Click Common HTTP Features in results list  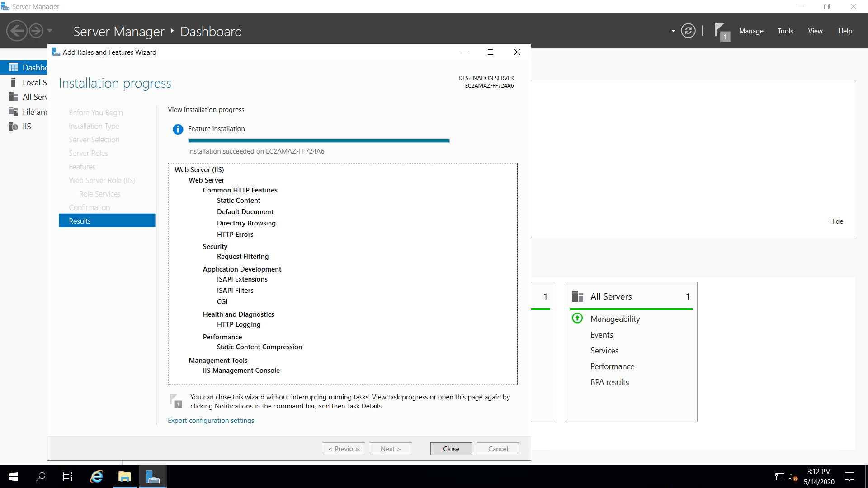click(x=240, y=190)
